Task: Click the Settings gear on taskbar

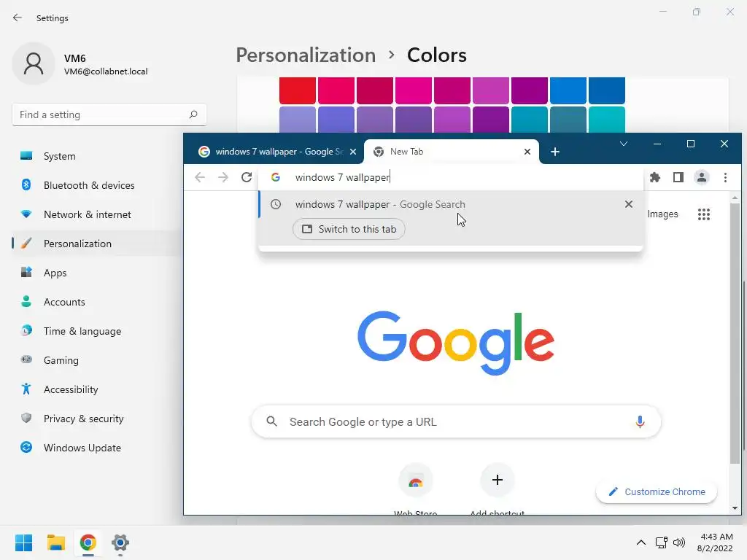Action: [120, 542]
